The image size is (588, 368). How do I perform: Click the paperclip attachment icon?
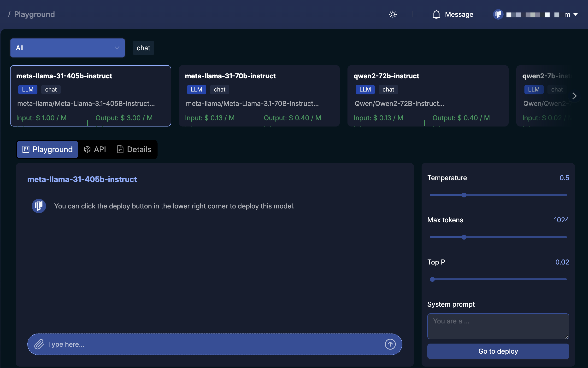click(39, 344)
